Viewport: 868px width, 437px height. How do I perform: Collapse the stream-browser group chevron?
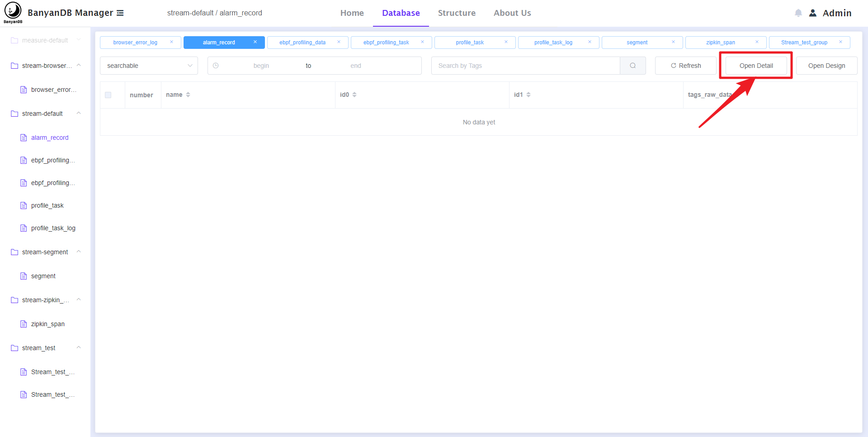pyautogui.click(x=79, y=65)
